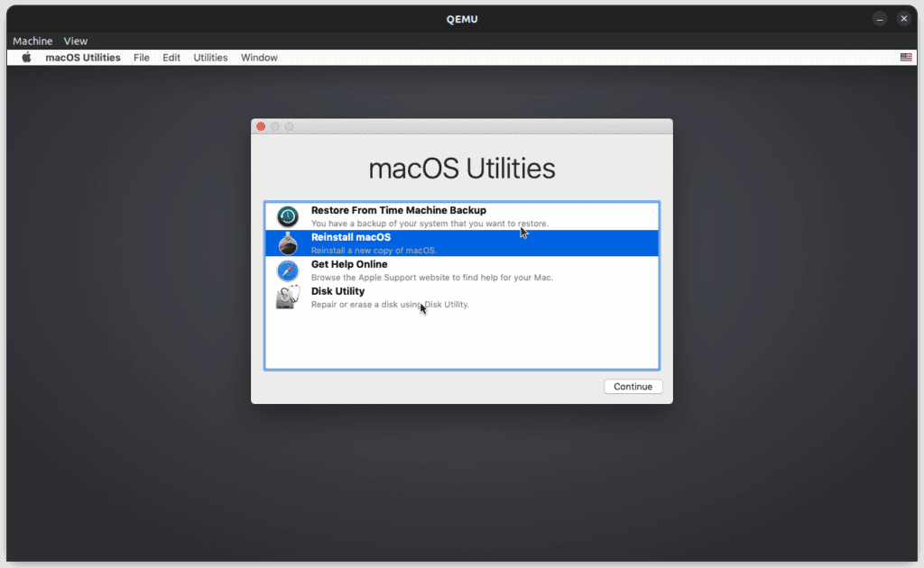Open the Window menu
Screen dimensions: 924x568
[x=259, y=58]
